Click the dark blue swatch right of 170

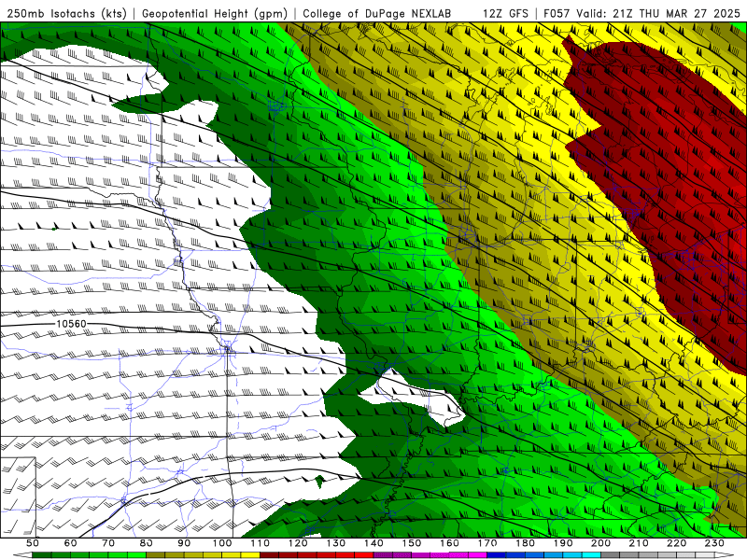497,555
